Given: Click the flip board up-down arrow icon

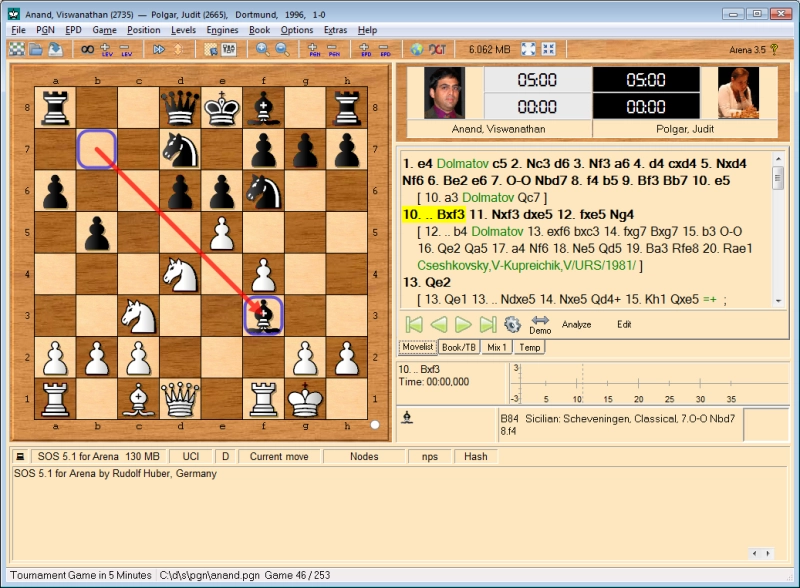Looking at the screenshot, I should point(179,50).
